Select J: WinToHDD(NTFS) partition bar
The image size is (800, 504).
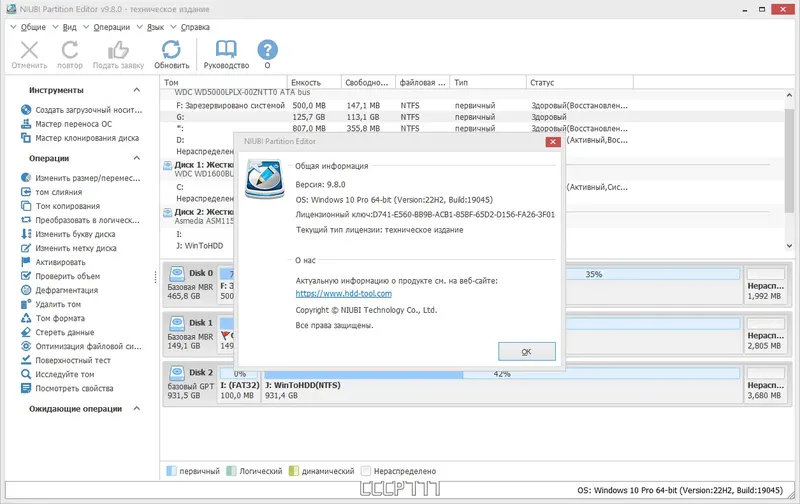(x=502, y=385)
